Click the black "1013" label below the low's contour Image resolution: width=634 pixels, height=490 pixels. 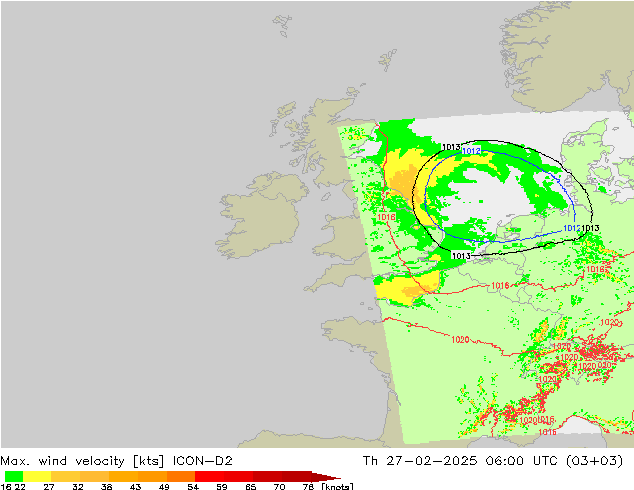[461, 256]
